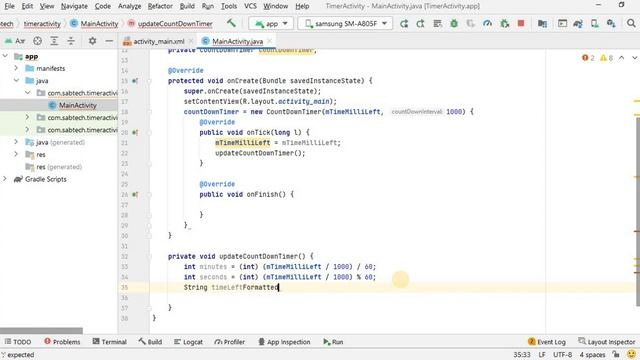Open the VCS menu
This screenshot has width=640, height=360.
pyautogui.click(x=250, y=6)
